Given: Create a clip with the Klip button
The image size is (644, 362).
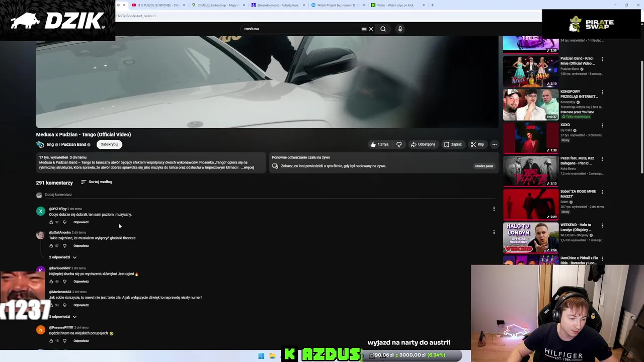Looking at the screenshot, I should pos(477,144).
